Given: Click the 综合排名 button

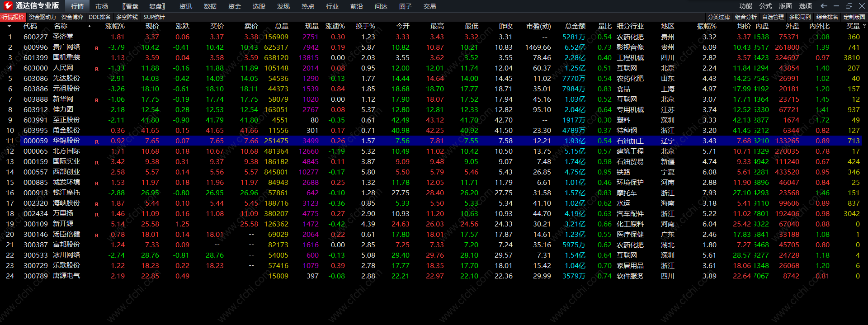Looking at the screenshot, I should click(827, 17).
